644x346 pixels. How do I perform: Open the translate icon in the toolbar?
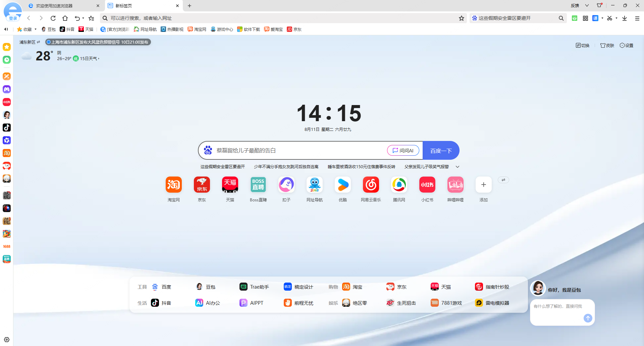point(595,18)
